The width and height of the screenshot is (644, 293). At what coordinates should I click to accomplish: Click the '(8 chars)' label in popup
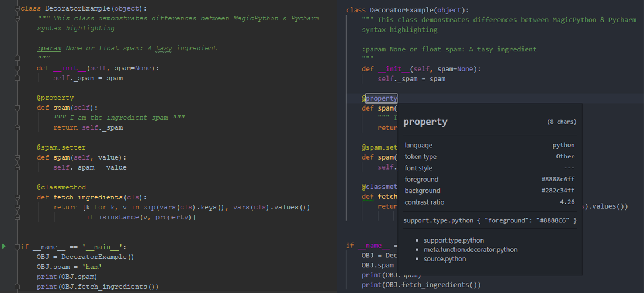click(x=562, y=122)
